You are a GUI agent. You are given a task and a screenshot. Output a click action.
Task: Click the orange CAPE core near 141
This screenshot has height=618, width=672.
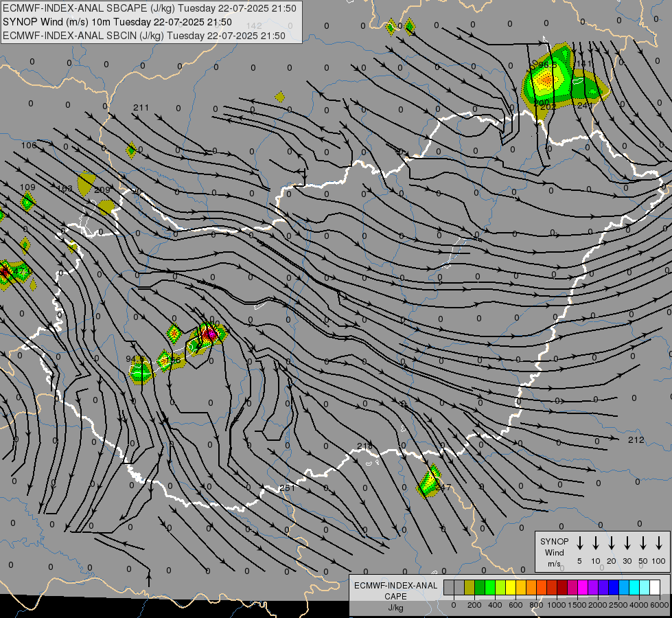click(x=546, y=80)
